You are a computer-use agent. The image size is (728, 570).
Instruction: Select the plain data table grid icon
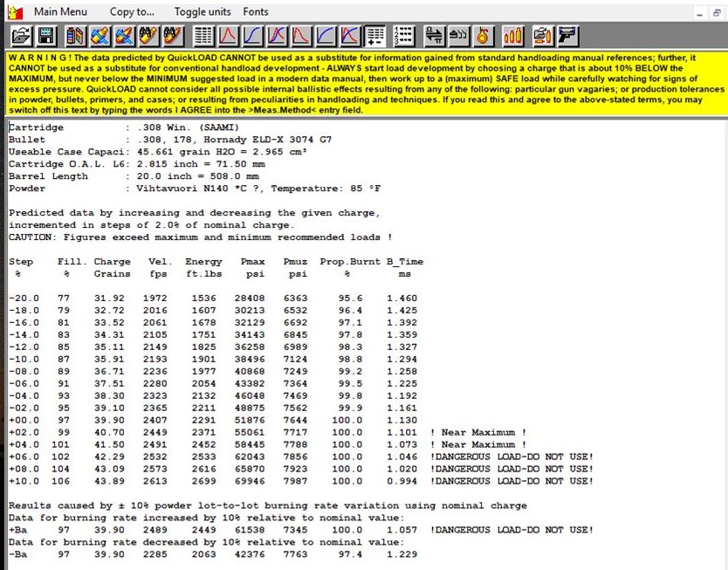[203, 36]
